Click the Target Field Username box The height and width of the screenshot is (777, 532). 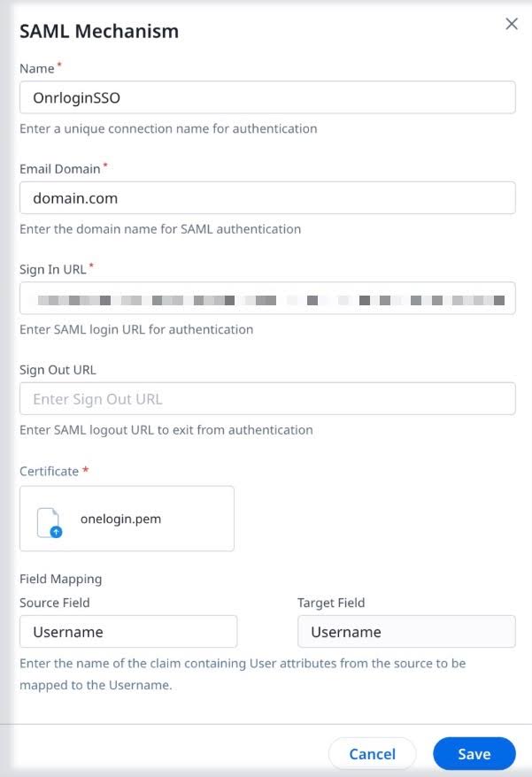[405, 631]
